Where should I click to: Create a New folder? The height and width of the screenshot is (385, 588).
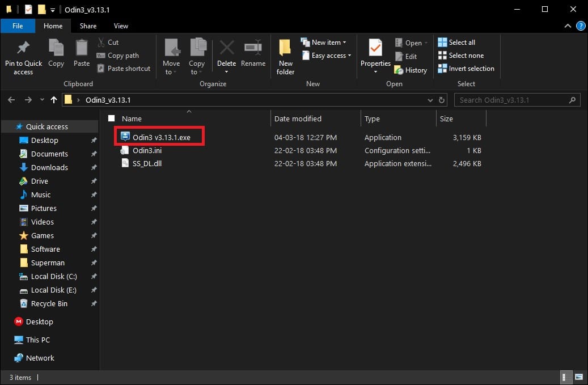285,57
